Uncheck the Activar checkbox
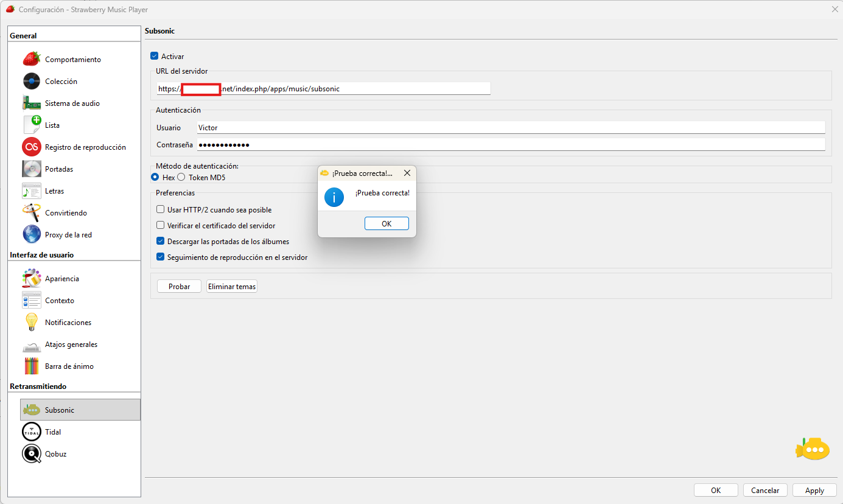The height and width of the screenshot is (504, 843). click(x=155, y=57)
